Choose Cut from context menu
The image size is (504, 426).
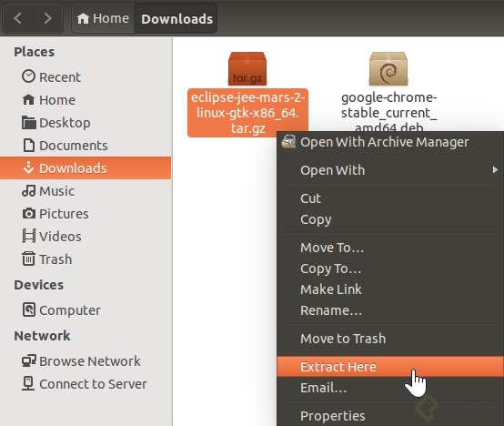390,198
